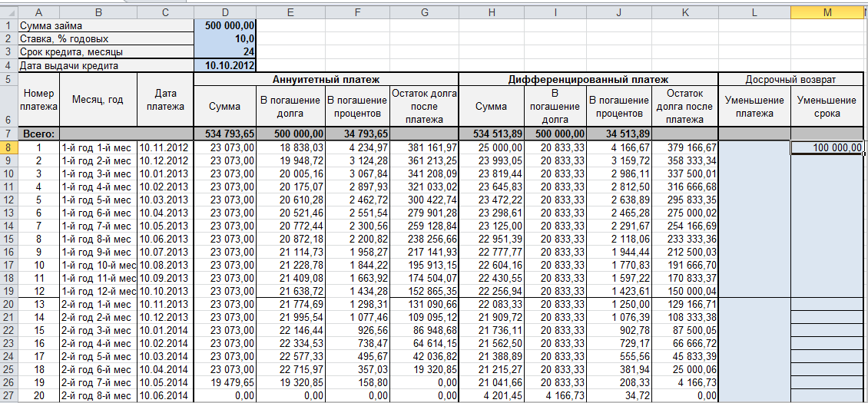Screen dimensions: 868x403
Task: Select cell '1-й год 12-й мес'
Action: (98, 291)
